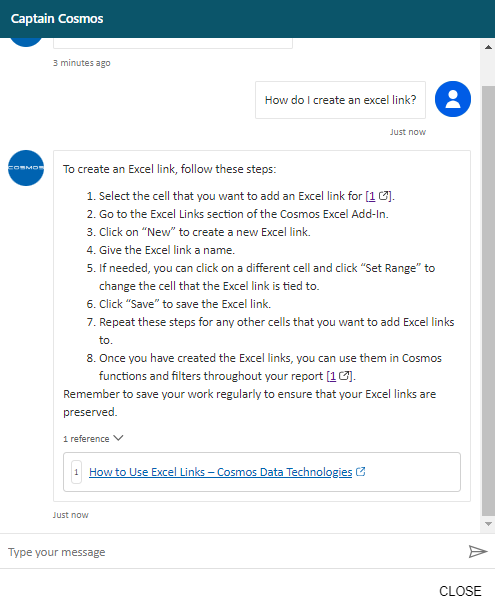Click the 1 reference label

click(x=86, y=439)
